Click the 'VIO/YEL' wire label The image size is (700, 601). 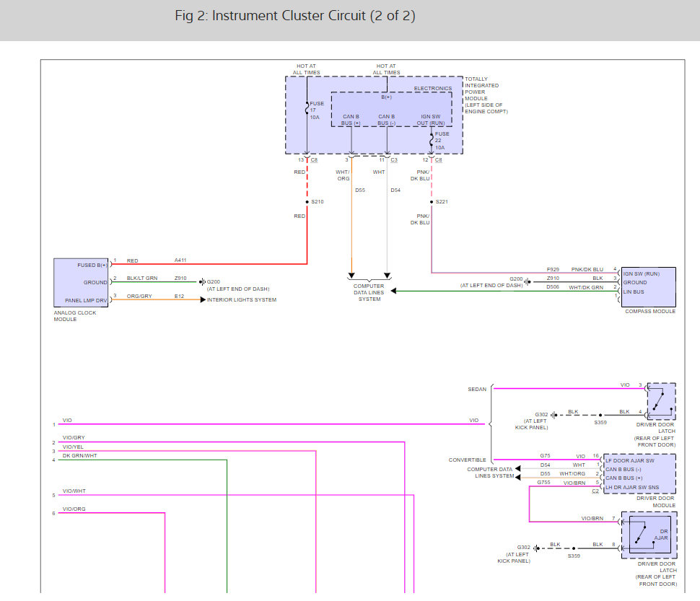point(73,447)
